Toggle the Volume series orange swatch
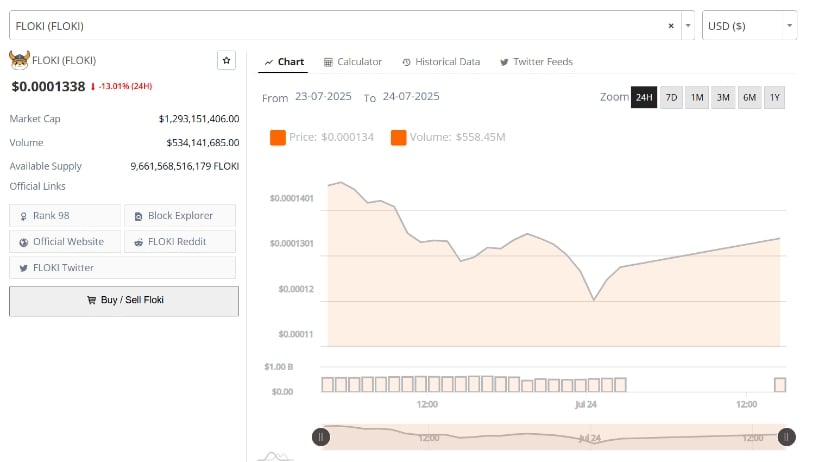This screenshot has height=462, width=825. pyautogui.click(x=398, y=137)
